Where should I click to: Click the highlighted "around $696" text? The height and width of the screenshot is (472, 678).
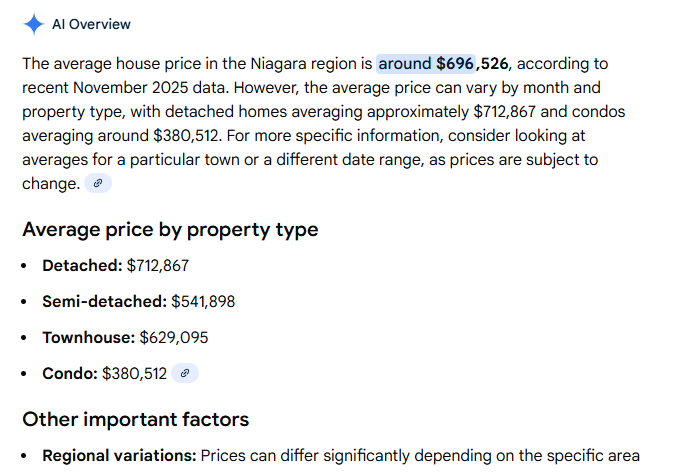[x=426, y=64]
